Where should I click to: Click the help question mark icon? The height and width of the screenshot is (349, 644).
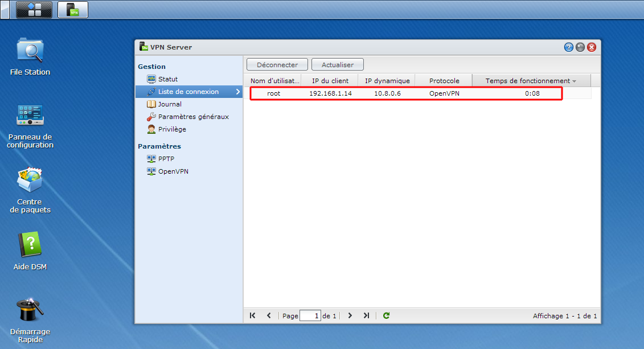(568, 47)
